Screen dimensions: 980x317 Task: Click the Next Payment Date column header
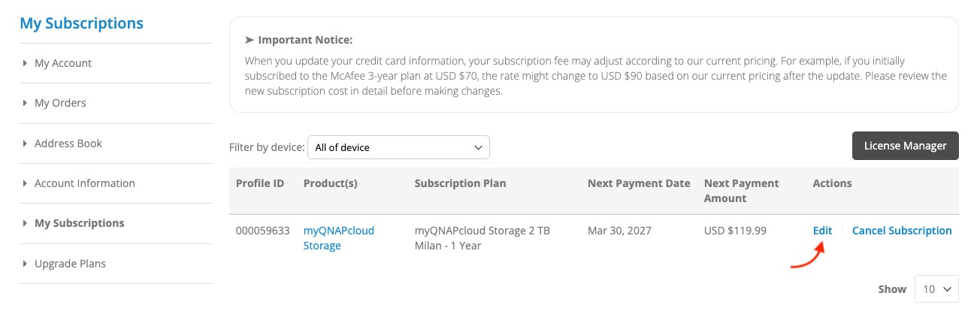click(x=639, y=183)
